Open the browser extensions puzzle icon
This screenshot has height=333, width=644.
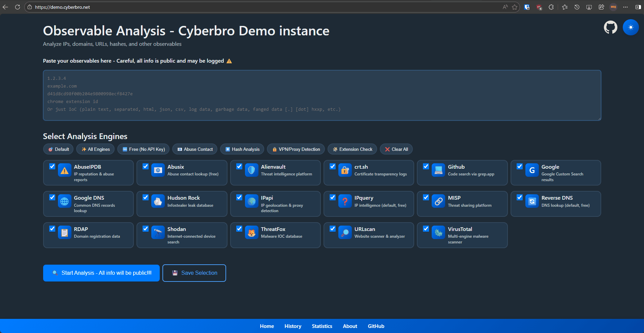tap(551, 7)
